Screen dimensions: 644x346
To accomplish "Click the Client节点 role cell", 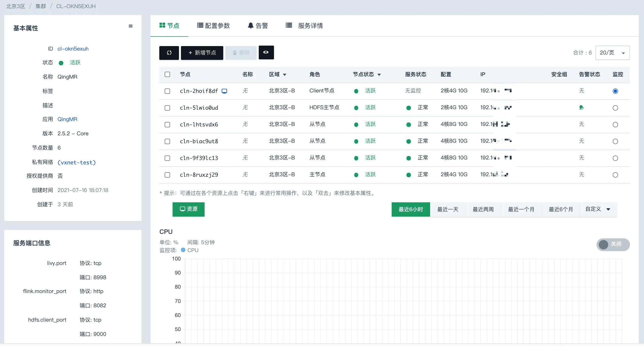I will point(322,91).
